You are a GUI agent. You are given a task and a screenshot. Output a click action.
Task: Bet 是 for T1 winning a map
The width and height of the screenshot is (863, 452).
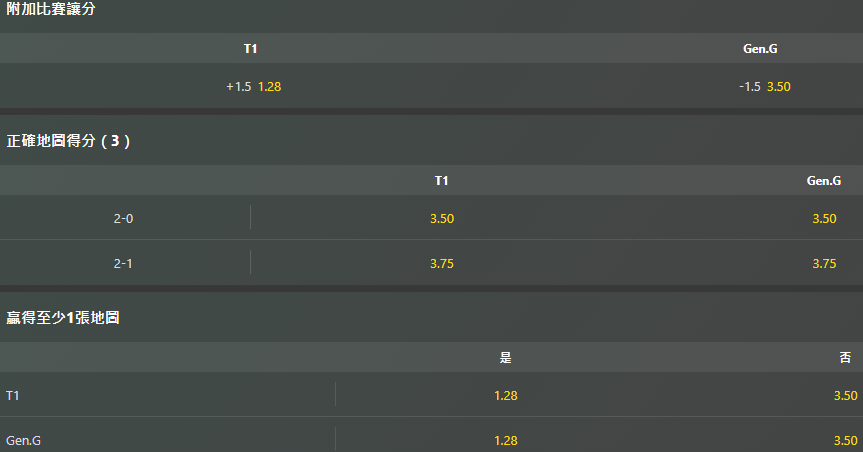click(505, 396)
